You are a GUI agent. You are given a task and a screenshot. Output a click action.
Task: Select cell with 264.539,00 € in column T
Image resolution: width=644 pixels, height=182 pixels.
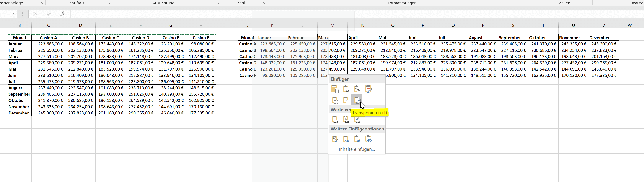click(x=543, y=63)
